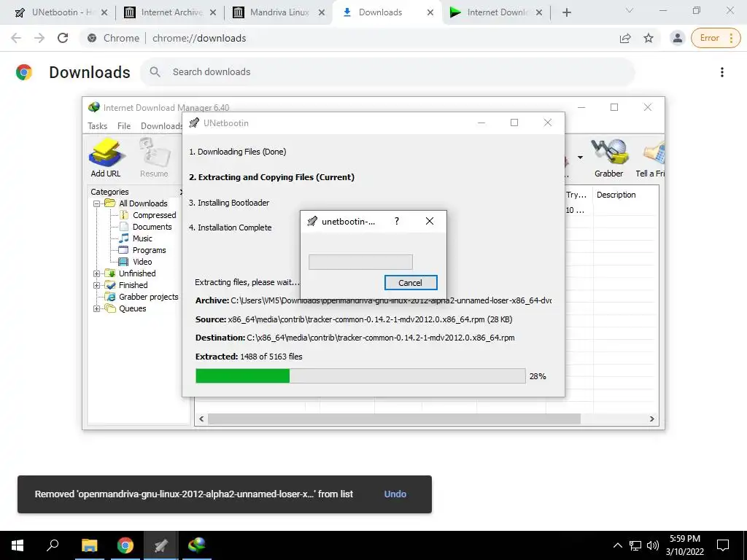The height and width of the screenshot is (560, 747).
Task: Open the network tray icon
Action: click(x=635, y=545)
